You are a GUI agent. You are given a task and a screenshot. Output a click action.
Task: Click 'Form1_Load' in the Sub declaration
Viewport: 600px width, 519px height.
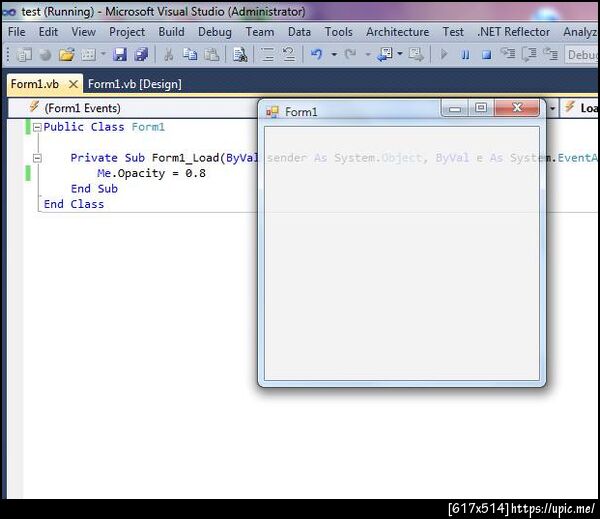(x=185, y=158)
